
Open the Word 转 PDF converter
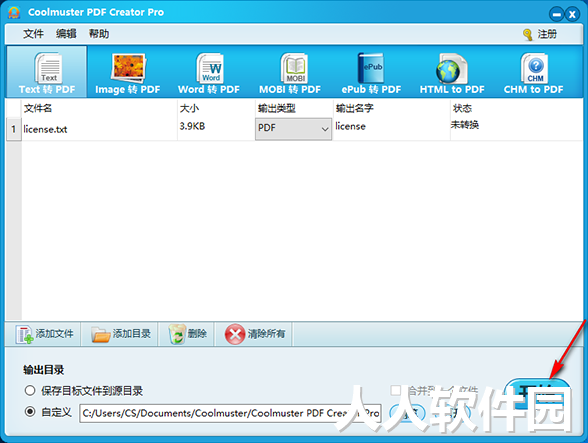[x=209, y=72]
